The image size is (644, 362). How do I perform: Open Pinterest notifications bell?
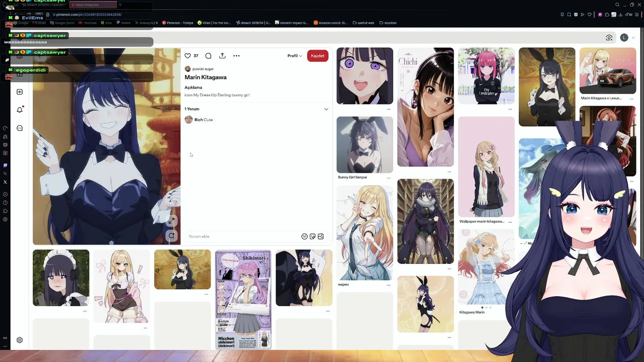click(x=20, y=110)
